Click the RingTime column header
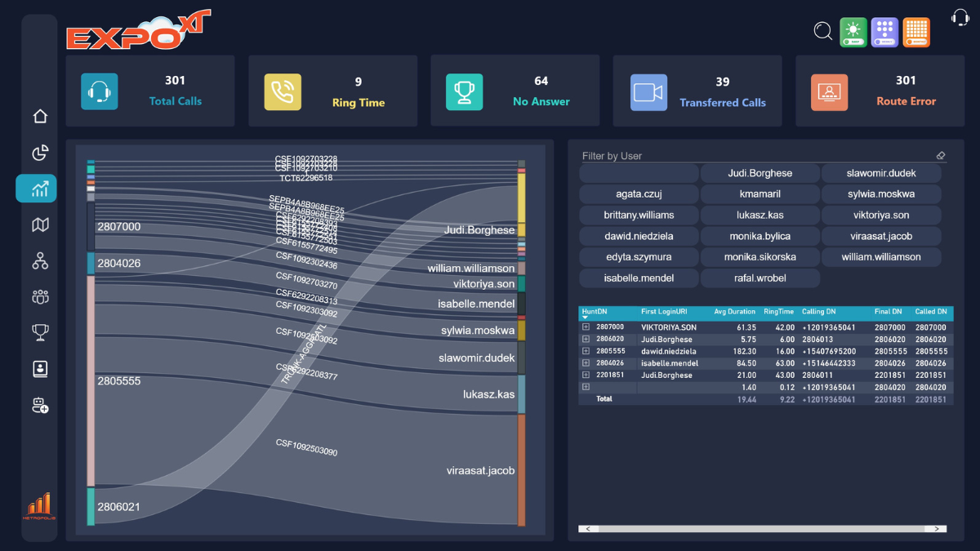 (x=778, y=312)
